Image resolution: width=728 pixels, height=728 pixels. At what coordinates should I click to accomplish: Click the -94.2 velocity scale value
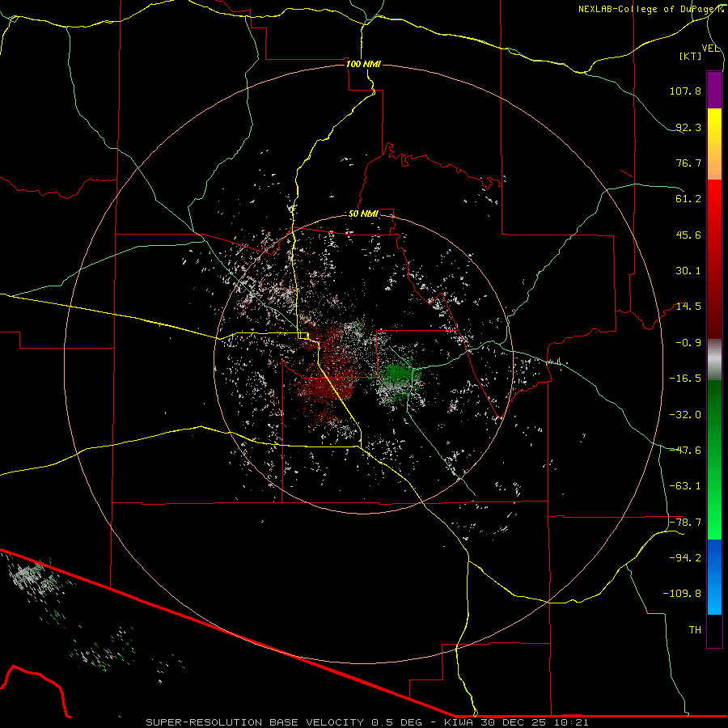pos(685,557)
